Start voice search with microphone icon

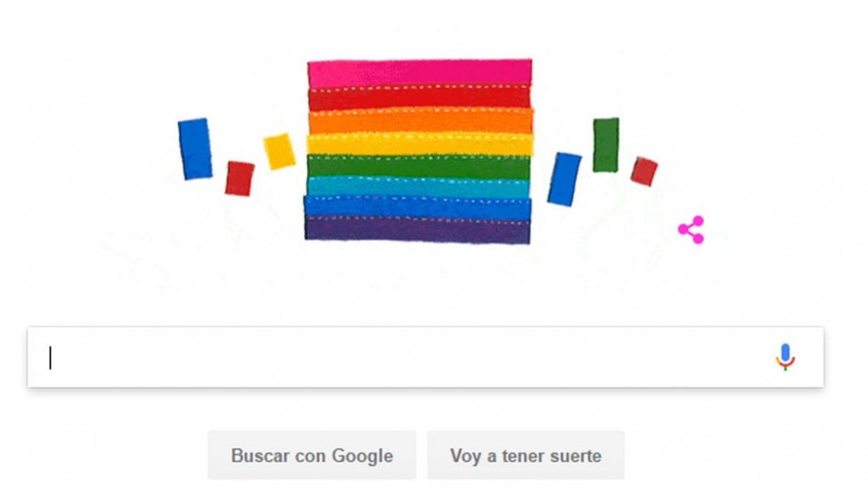click(785, 357)
